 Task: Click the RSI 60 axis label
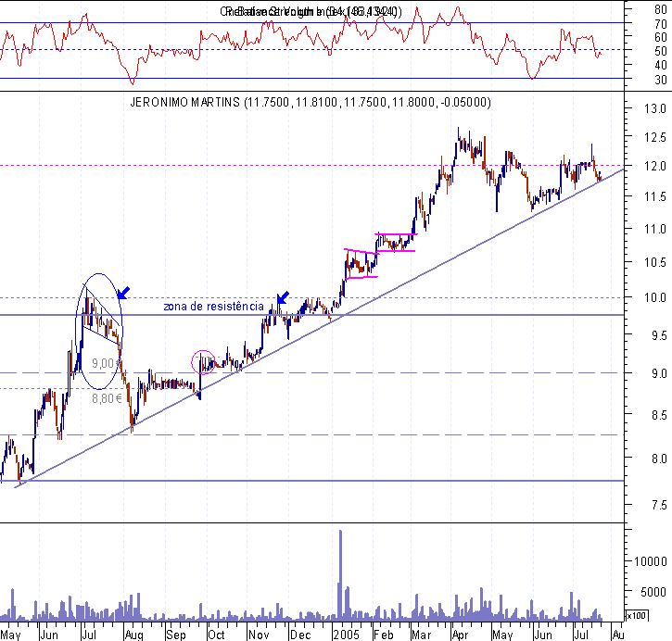tap(661, 37)
